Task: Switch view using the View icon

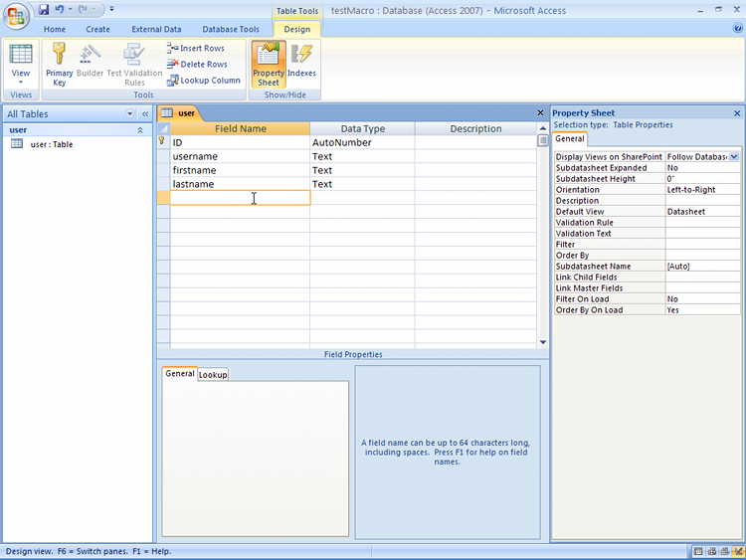Action: coord(21,55)
